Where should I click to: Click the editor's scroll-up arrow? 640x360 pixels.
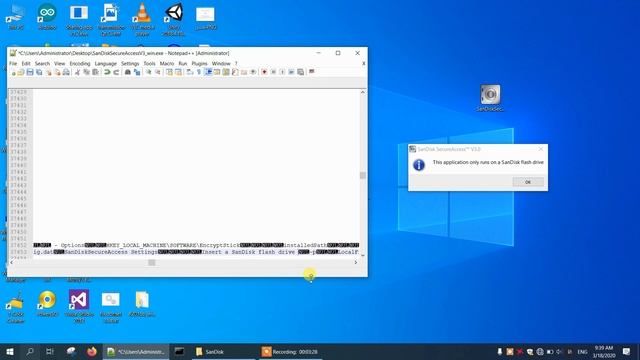click(x=362, y=93)
